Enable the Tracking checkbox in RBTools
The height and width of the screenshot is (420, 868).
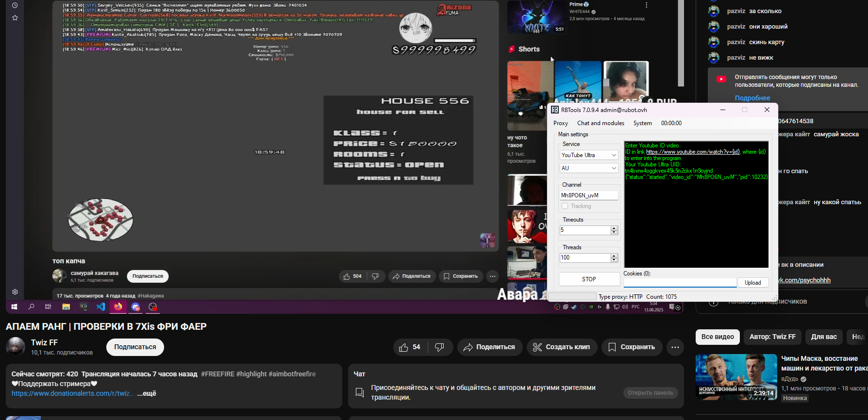point(565,206)
